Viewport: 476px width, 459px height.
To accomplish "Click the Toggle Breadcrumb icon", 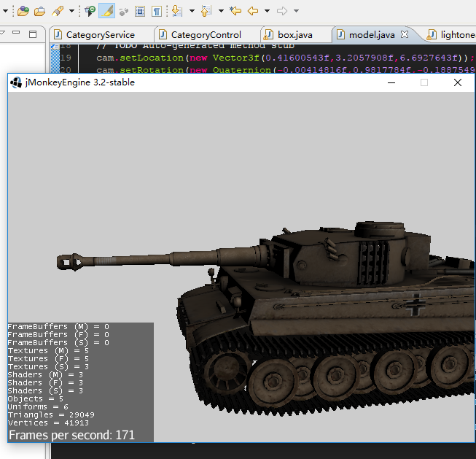I will point(90,11).
